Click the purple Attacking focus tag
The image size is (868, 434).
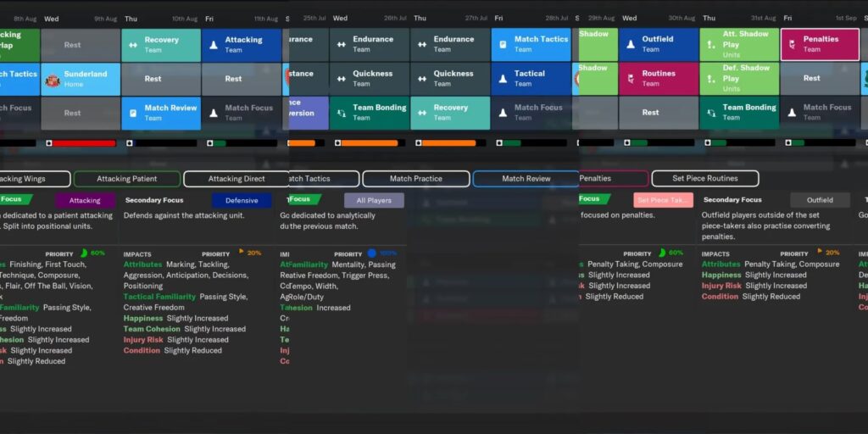(85, 201)
